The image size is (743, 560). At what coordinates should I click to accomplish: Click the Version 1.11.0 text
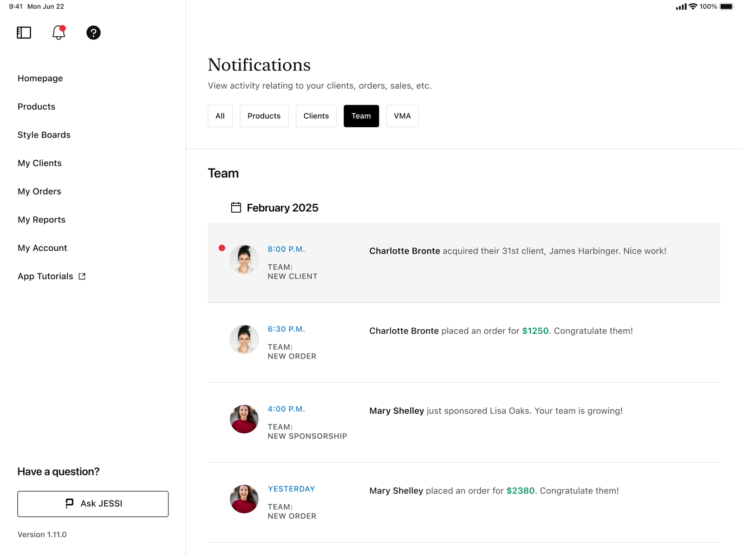click(42, 534)
